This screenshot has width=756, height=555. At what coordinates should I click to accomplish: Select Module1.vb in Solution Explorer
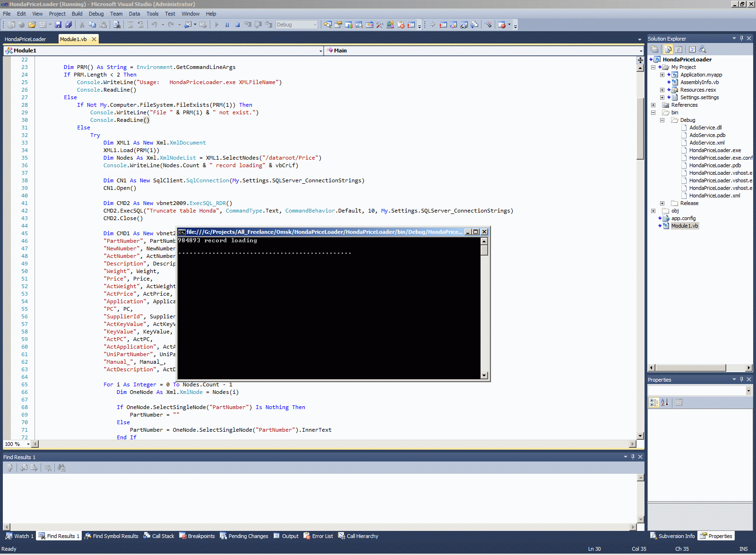tap(685, 226)
